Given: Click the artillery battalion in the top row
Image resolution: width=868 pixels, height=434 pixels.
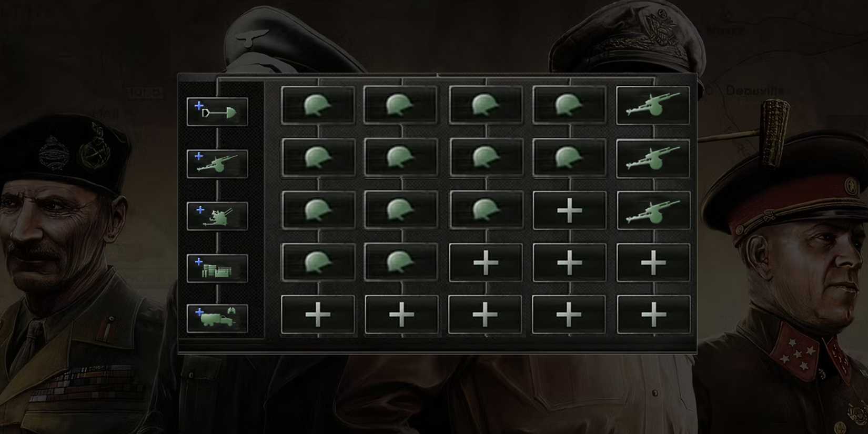Looking at the screenshot, I should coord(653,106).
